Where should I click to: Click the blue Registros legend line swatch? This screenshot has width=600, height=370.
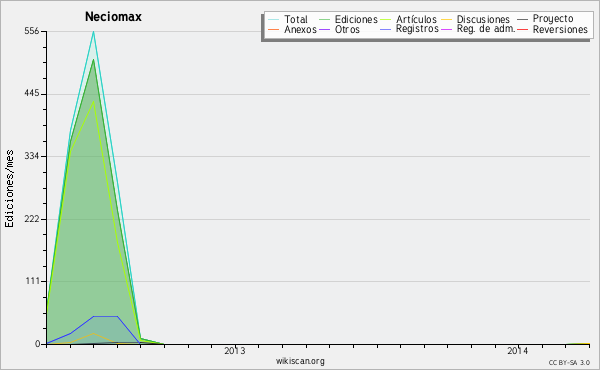click(x=386, y=29)
